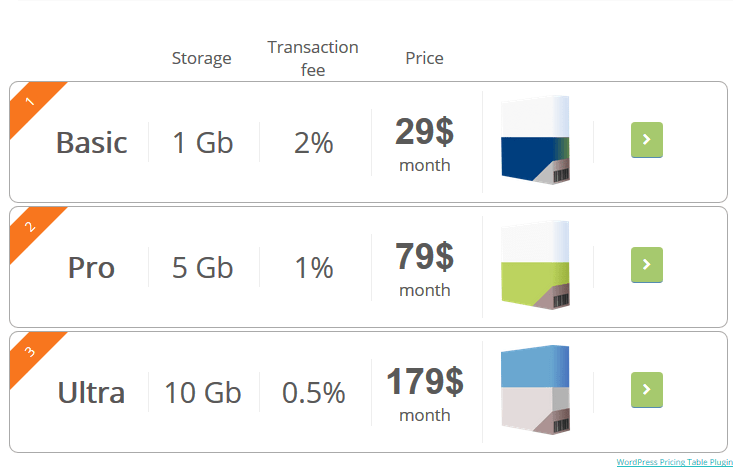Select the Basic plan name
The image size is (742, 472).
point(92,143)
